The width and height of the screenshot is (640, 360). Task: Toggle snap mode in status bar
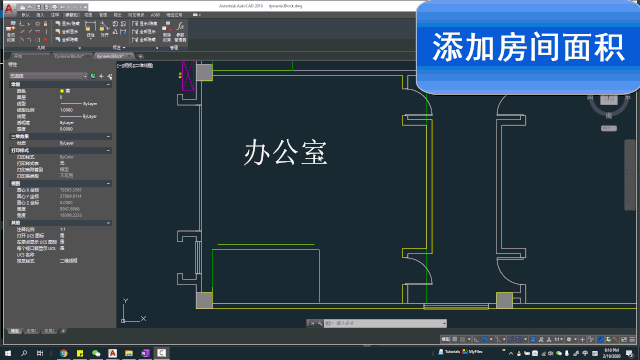462,339
